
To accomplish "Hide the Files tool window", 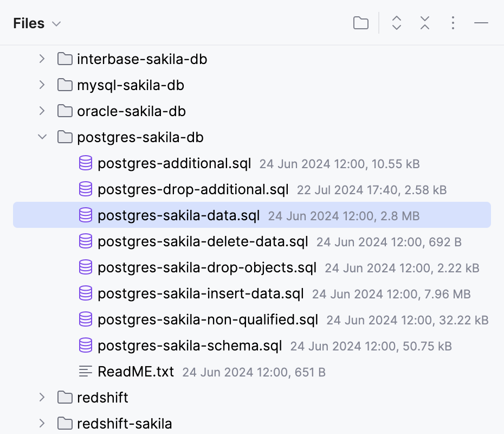I will point(481,23).
